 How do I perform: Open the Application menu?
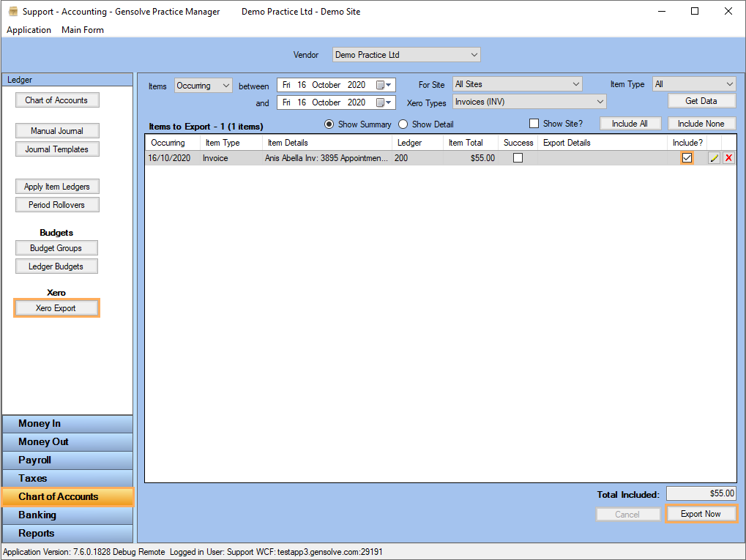29,30
